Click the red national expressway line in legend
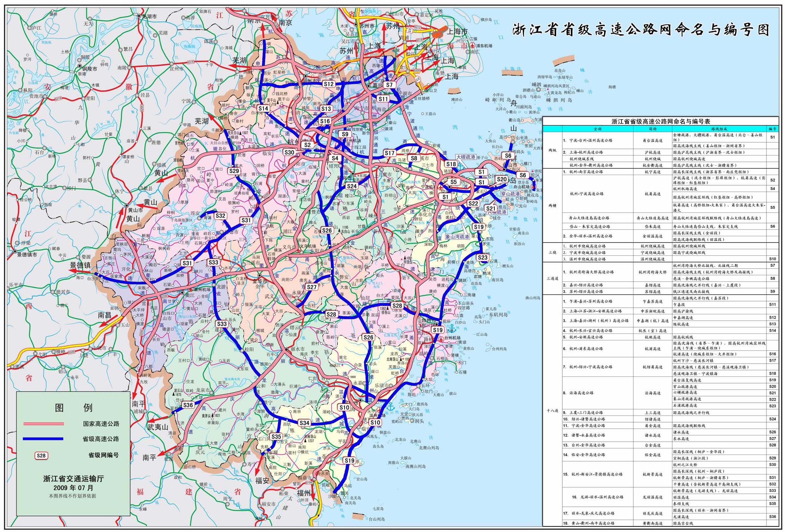The image size is (785, 532). coord(43,423)
